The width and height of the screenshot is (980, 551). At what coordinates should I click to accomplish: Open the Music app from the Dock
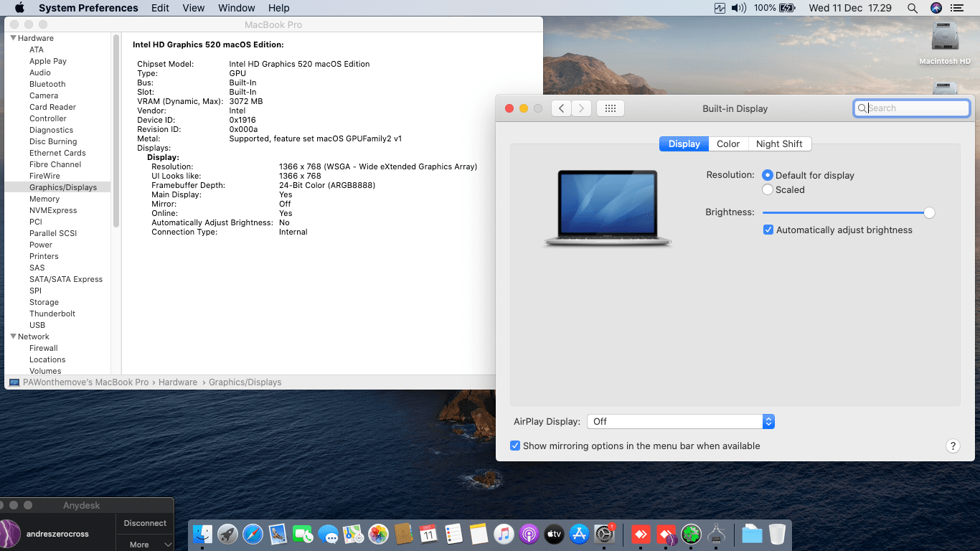[x=504, y=534]
